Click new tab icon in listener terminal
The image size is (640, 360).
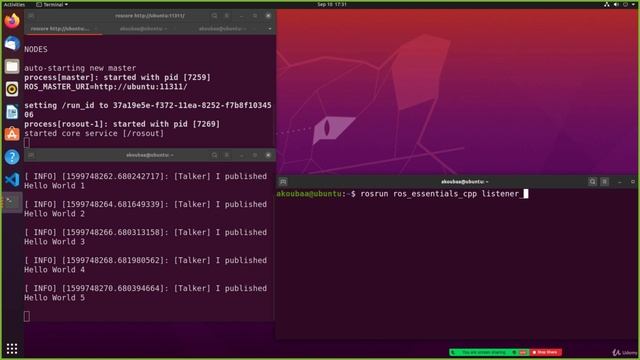(x=283, y=182)
